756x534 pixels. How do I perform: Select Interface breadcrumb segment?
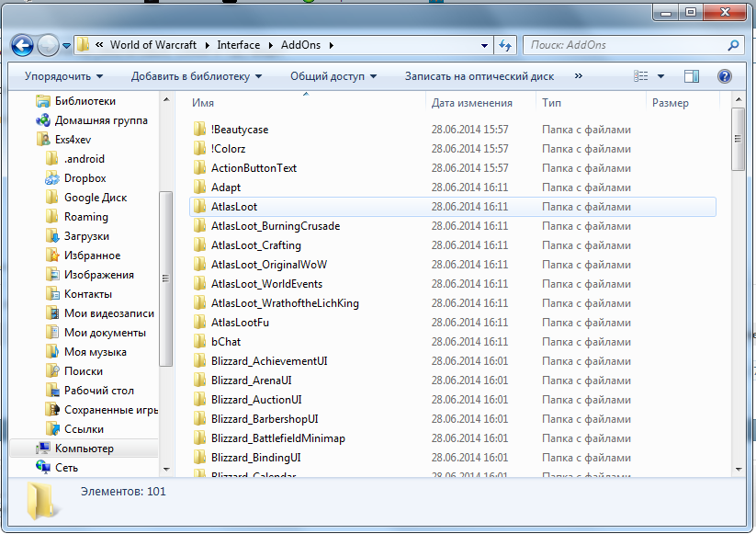coord(238,45)
